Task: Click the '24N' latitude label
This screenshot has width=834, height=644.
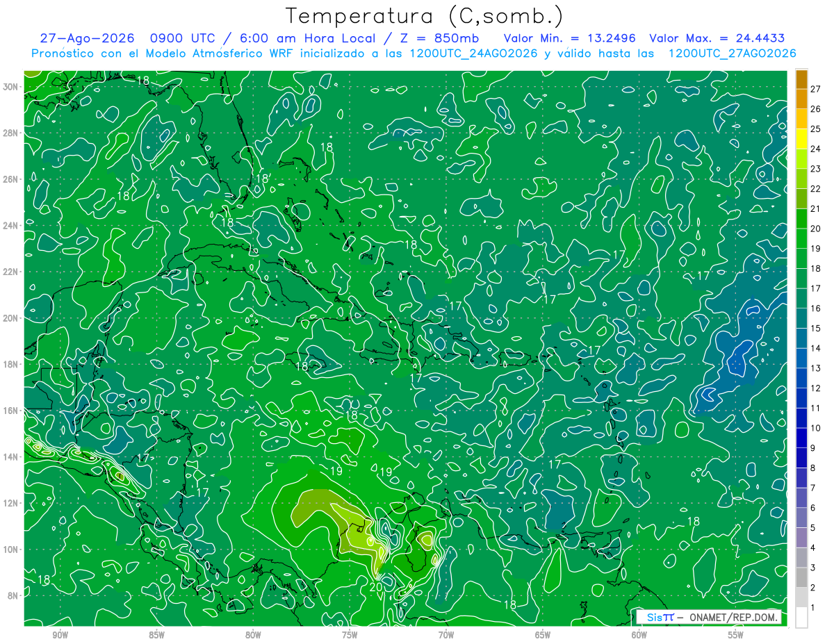Action: (x=12, y=226)
